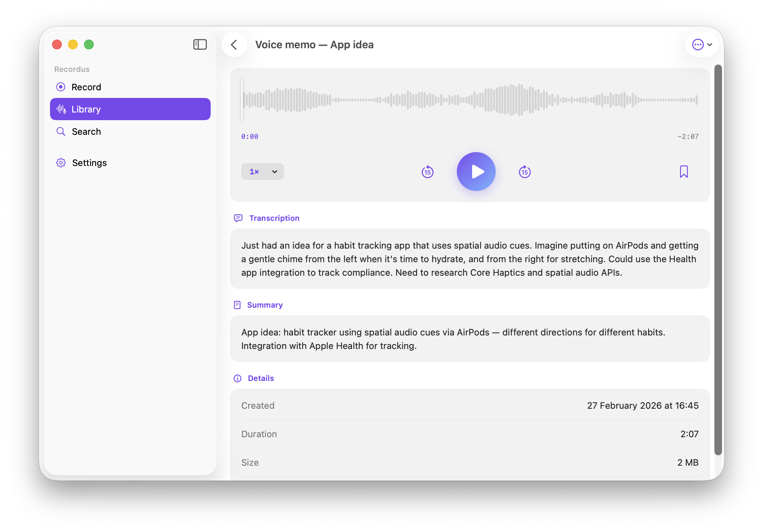This screenshot has height=532, width=763.
Task: Select the Record option in the sidebar
Action: pos(86,87)
